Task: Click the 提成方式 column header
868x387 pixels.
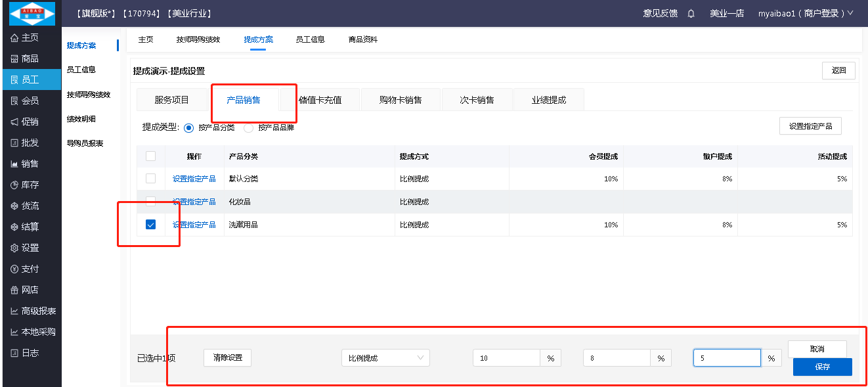Action: (x=414, y=156)
